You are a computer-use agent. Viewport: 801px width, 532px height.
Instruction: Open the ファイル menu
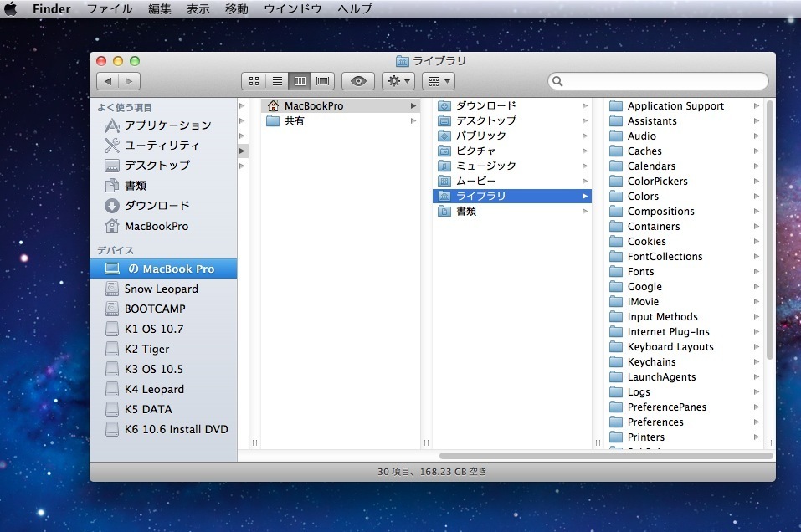click(109, 9)
